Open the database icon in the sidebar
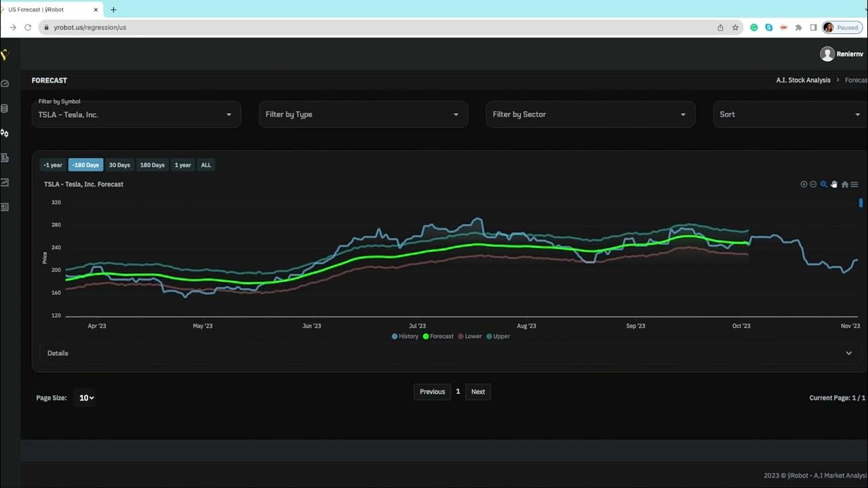 pos(5,108)
